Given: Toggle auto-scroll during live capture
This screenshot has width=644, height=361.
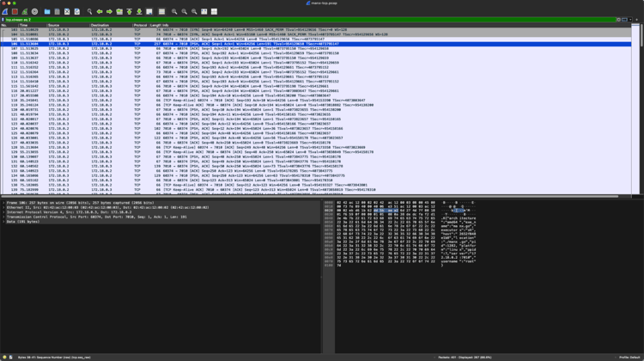Looking at the screenshot, I should tap(149, 12).
